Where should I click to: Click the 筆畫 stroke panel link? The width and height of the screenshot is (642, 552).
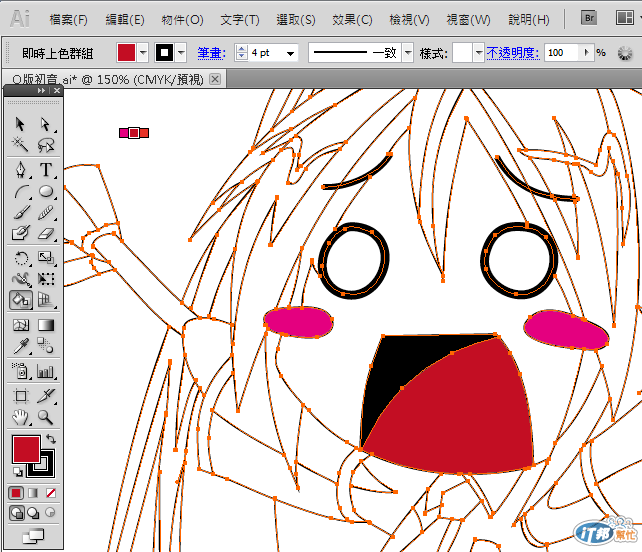pyautogui.click(x=211, y=53)
